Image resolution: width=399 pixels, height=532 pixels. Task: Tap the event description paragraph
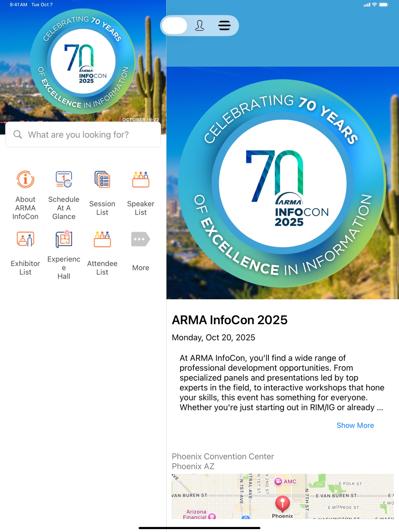(x=282, y=383)
